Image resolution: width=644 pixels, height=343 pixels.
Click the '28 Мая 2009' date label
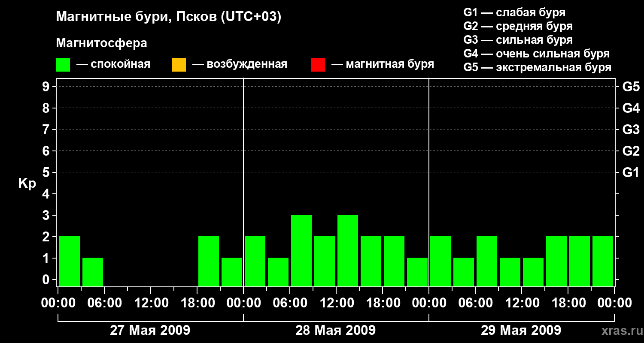[336, 331]
